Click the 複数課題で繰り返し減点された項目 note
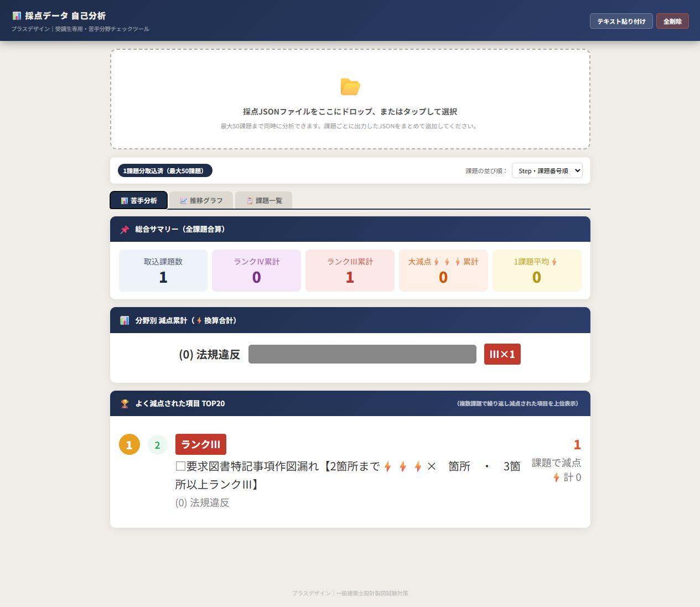The image size is (700, 607). [x=518, y=403]
